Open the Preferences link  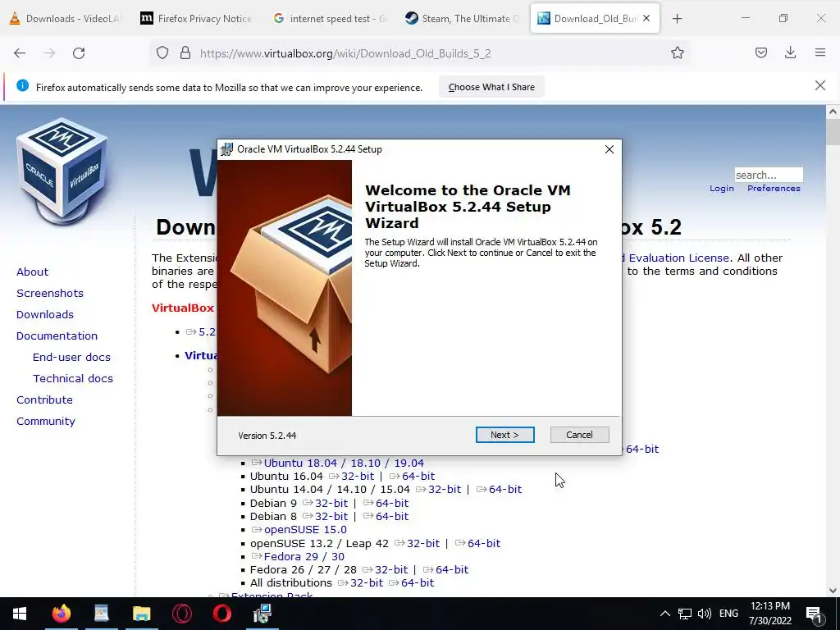774,189
